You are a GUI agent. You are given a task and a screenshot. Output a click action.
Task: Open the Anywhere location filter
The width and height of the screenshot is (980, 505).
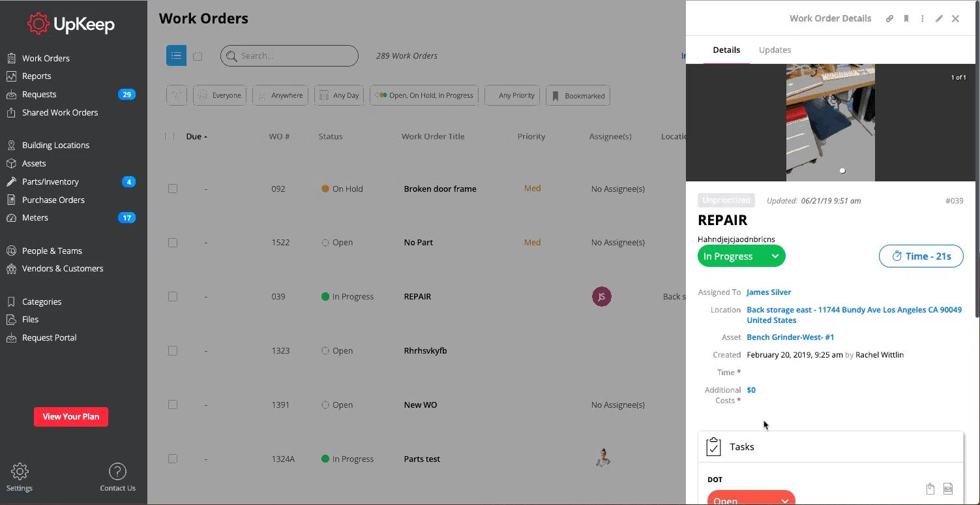pos(280,95)
